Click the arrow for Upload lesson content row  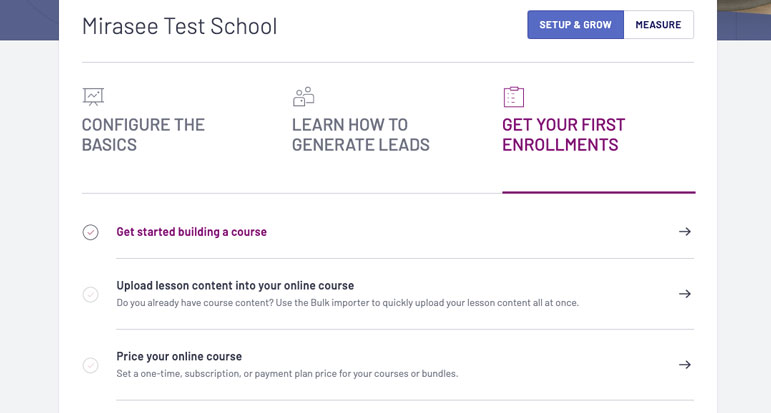[685, 294]
